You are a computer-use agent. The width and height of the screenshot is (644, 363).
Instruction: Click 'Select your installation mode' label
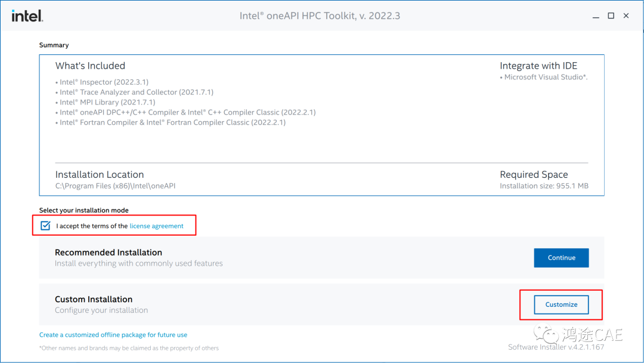pyautogui.click(x=84, y=210)
